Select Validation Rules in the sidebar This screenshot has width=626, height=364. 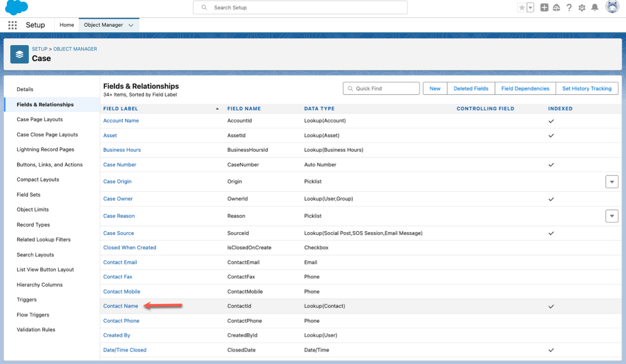pos(36,330)
